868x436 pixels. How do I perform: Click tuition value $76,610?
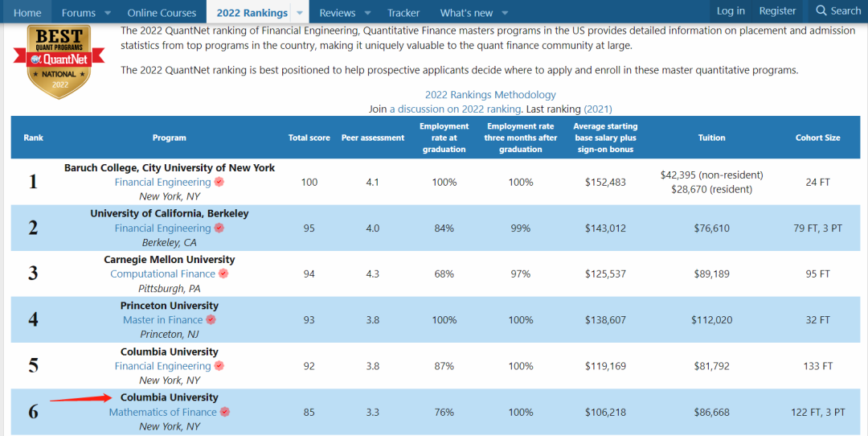pyautogui.click(x=711, y=228)
